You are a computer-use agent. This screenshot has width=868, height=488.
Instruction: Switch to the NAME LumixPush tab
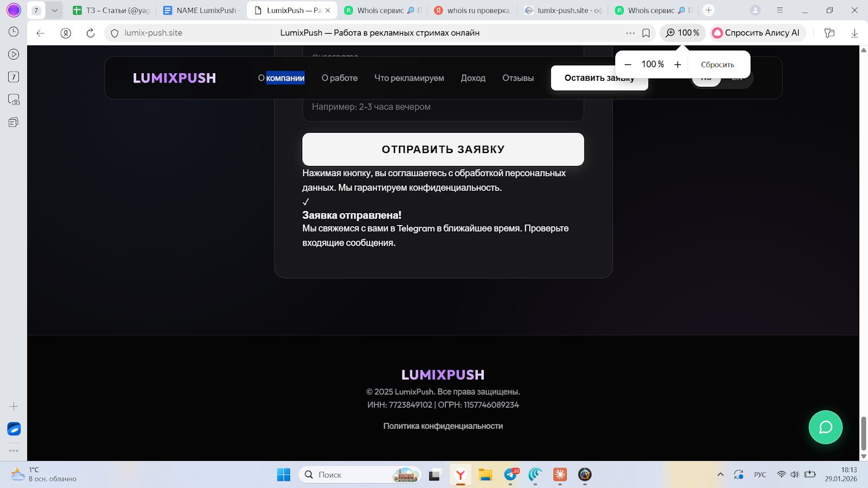[200, 10]
